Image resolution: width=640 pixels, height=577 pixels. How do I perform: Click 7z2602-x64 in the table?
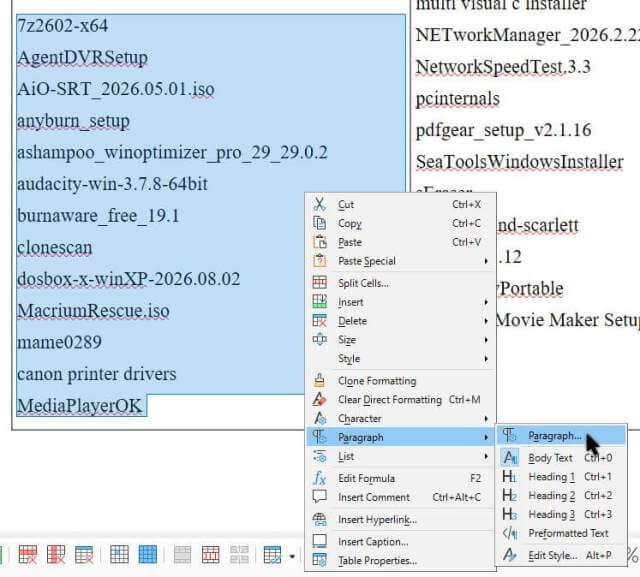pos(62,26)
